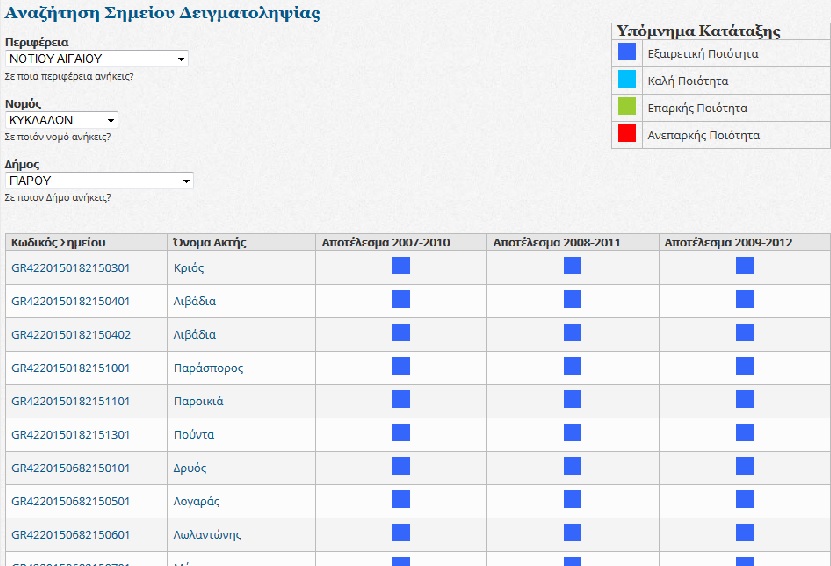Click the Παράσπορος beach name

point(208,368)
